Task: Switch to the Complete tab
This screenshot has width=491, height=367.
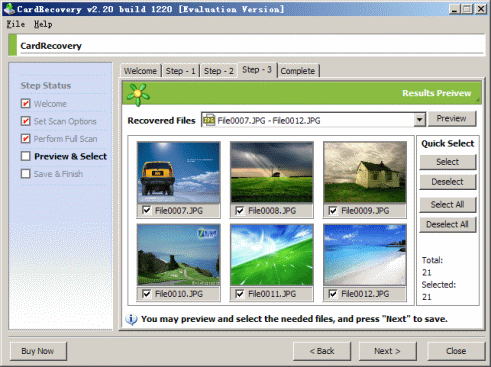Action: click(298, 71)
